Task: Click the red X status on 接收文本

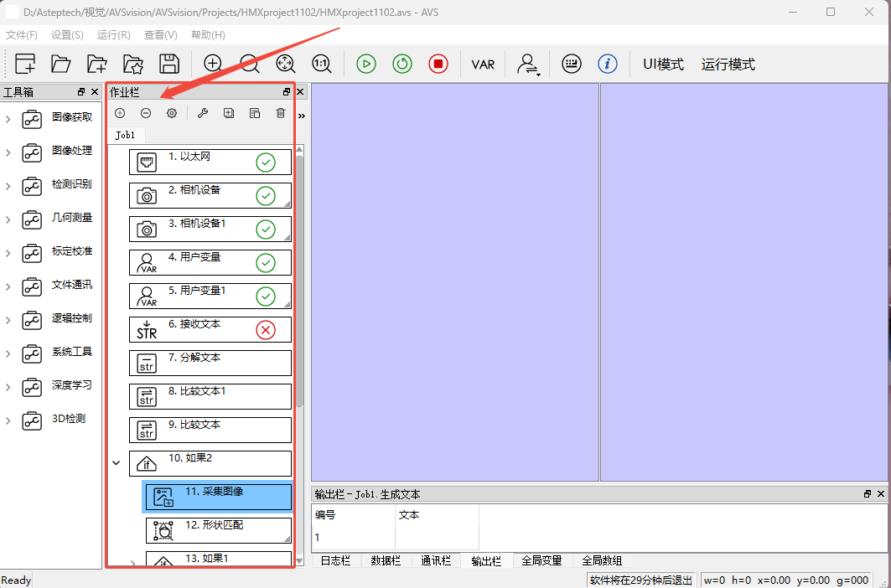Action: point(266,330)
